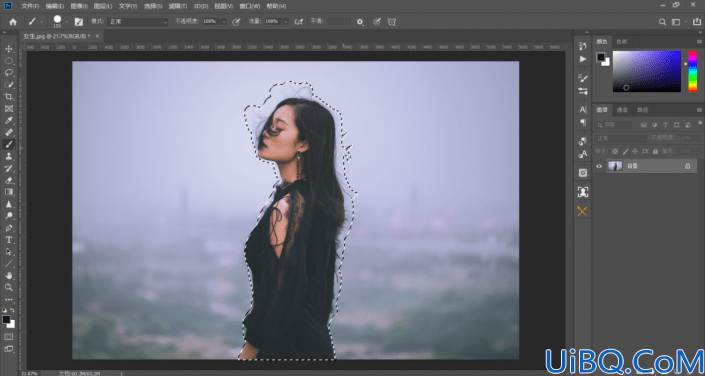
Task: Open the 文件(F) menu
Action: (x=30, y=6)
